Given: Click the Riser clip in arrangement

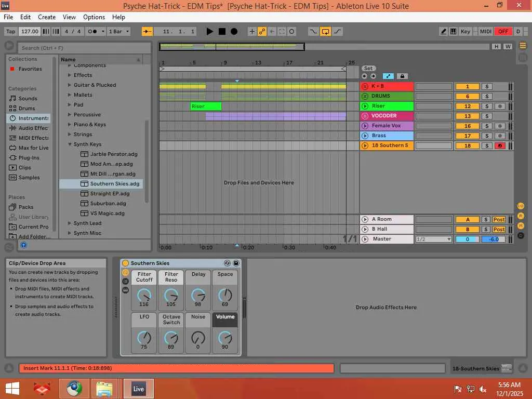Looking at the screenshot, I should pos(206,106).
